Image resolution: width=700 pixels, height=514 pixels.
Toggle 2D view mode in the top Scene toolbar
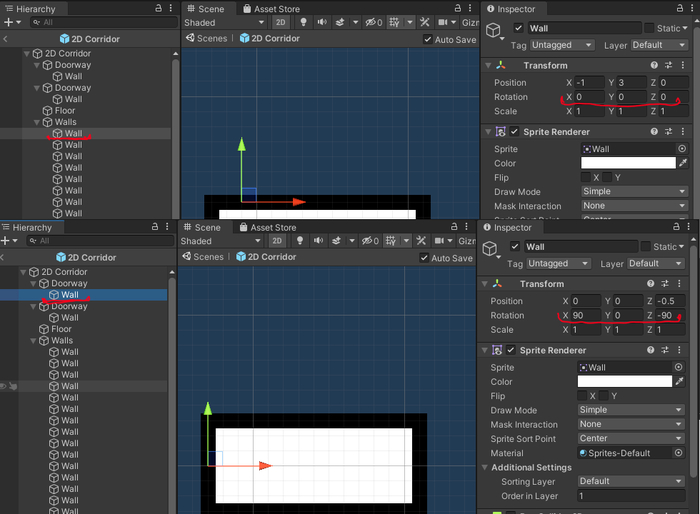[281, 22]
